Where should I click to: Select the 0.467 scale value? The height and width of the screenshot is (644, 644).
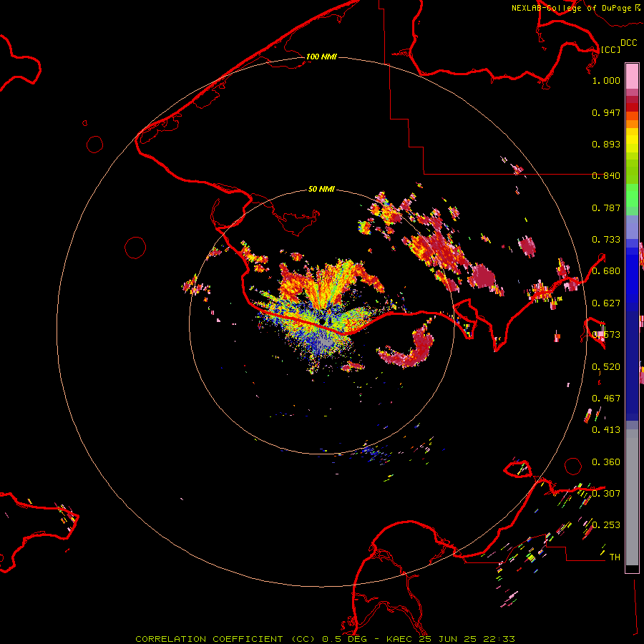pos(606,399)
